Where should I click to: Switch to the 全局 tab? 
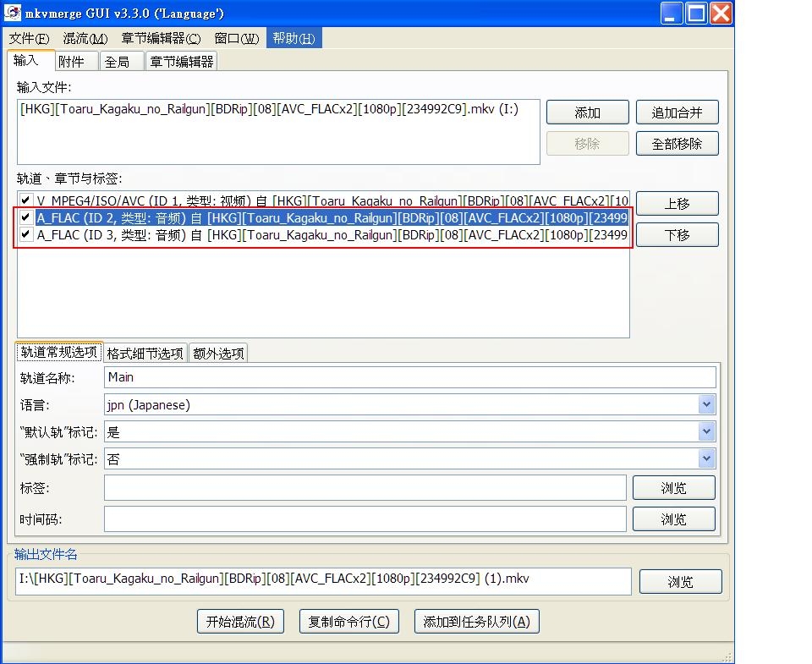tap(122, 62)
